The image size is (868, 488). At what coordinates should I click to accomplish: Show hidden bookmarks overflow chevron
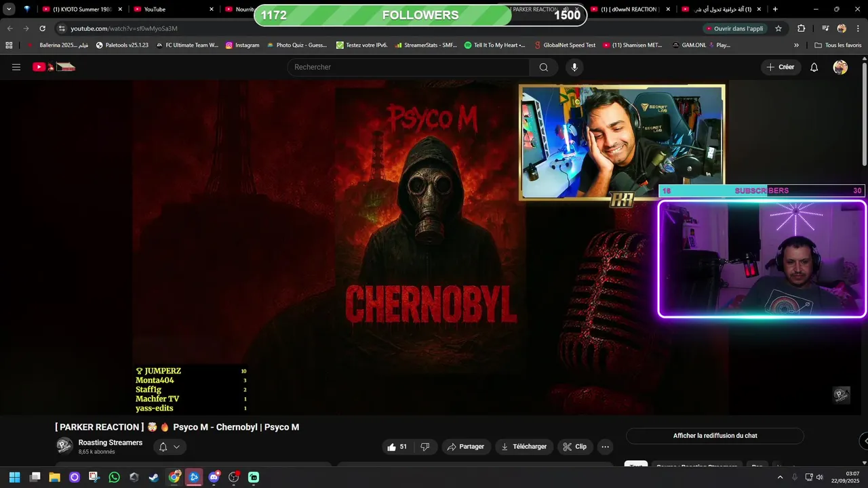click(x=796, y=45)
